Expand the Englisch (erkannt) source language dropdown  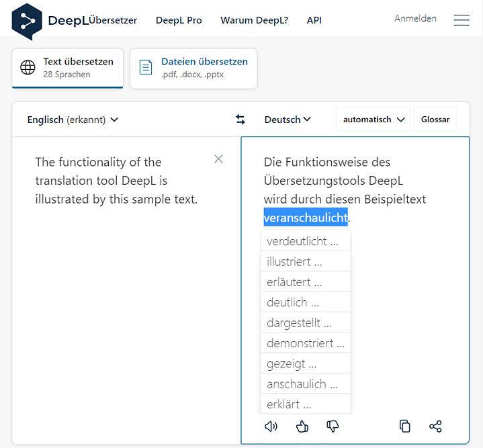click(73, 120)
